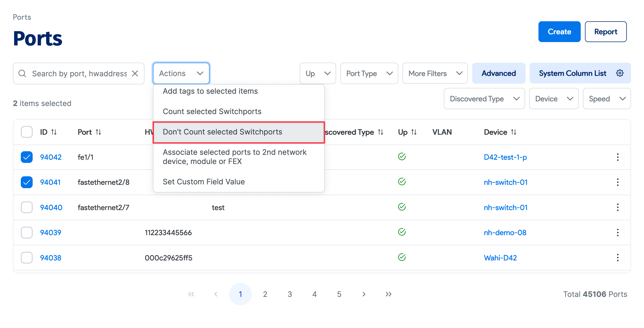
Task: Open the three-dot menu for Wahi-D42 row
Action: 617,258
